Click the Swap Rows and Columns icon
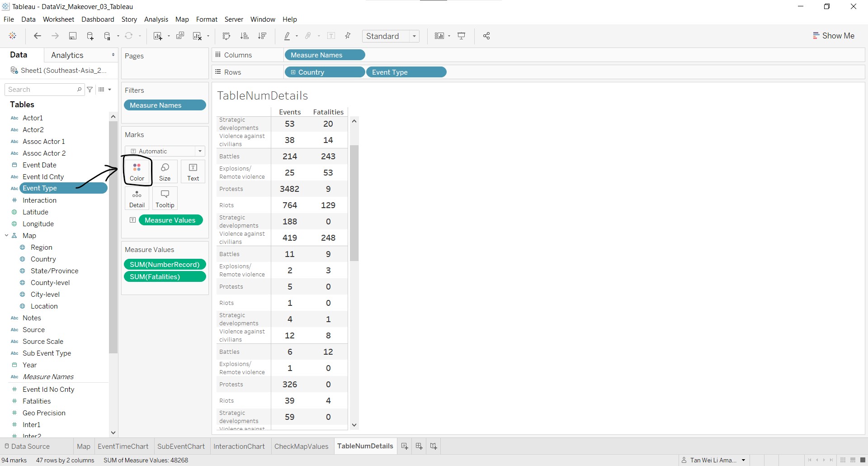868x466 pixels. point(226,36)
